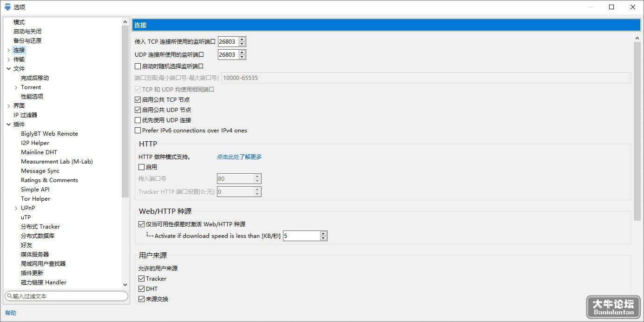
Task: Decrease the UDP listening port value
Action: click(242, 57)
